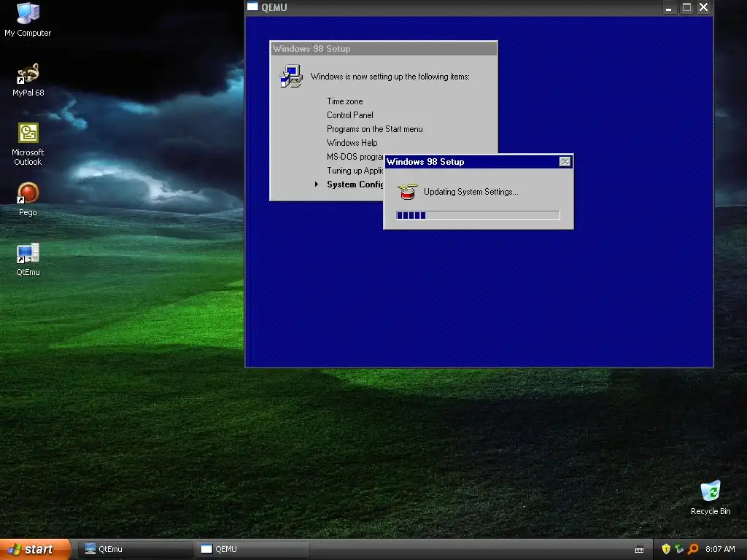The image size is (747, 560).
Task: Close the Updating System Settings dialog
Action: point(565,162)
